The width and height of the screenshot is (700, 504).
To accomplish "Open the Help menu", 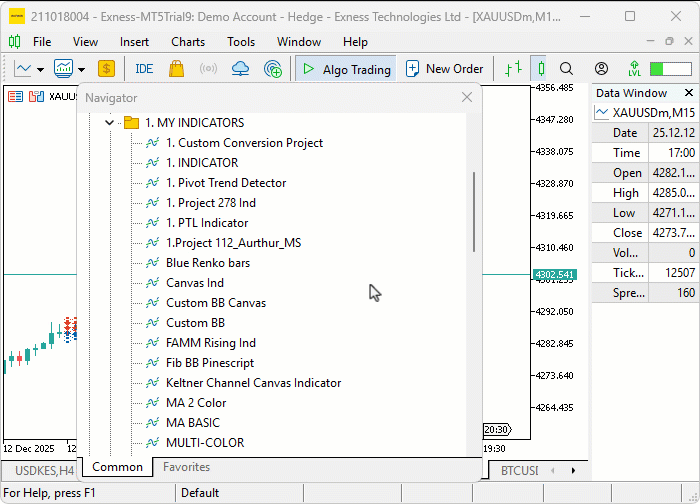I will (x=355, y=42).
